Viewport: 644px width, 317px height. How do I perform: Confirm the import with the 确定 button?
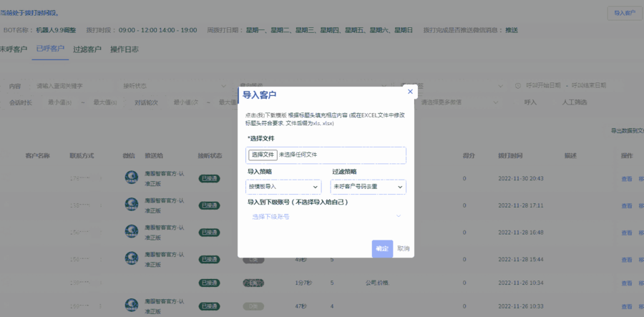pos(382,248)
